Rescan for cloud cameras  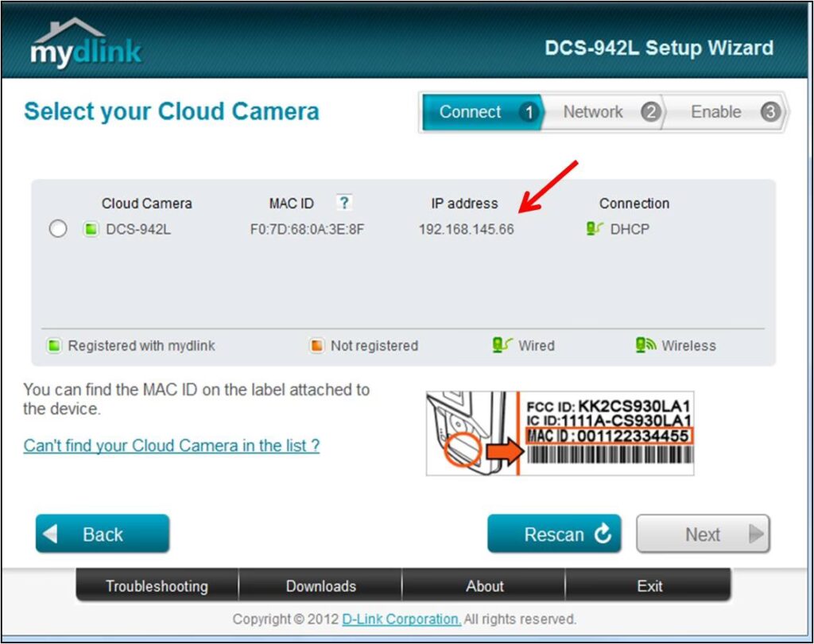point(554,534)
